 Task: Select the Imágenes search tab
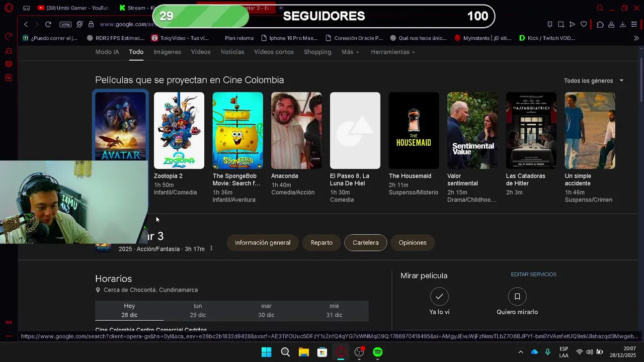pos(167,52)
